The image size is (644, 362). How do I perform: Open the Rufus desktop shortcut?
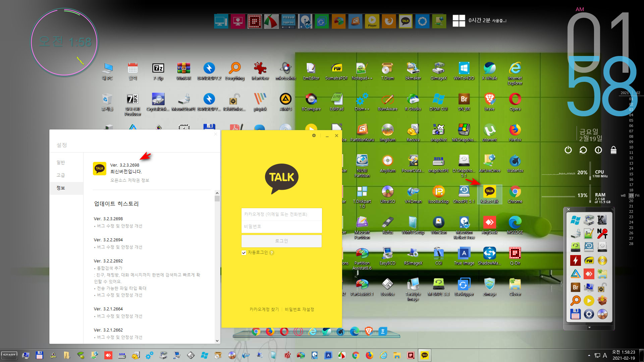click(x=387, y=225)
